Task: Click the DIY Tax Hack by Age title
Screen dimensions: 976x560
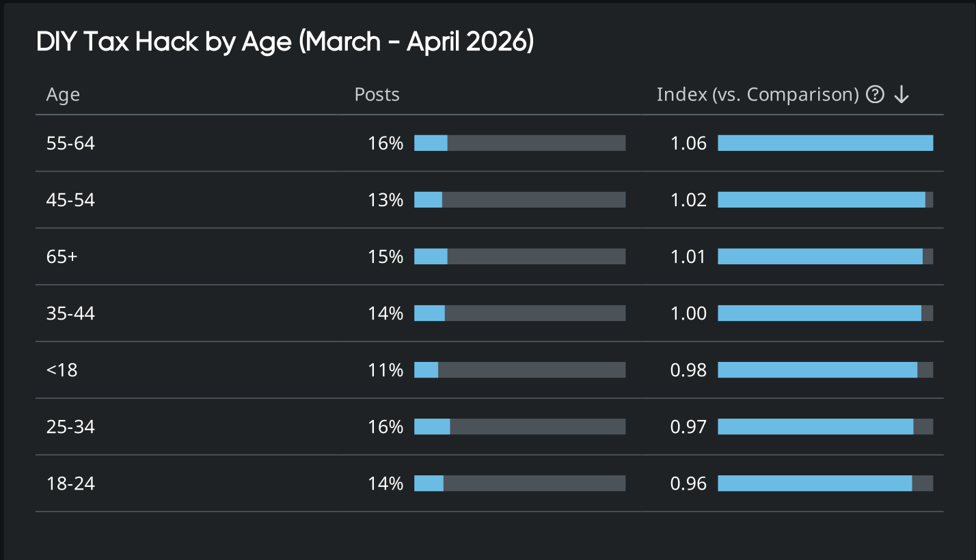Action: pos(284,42)
